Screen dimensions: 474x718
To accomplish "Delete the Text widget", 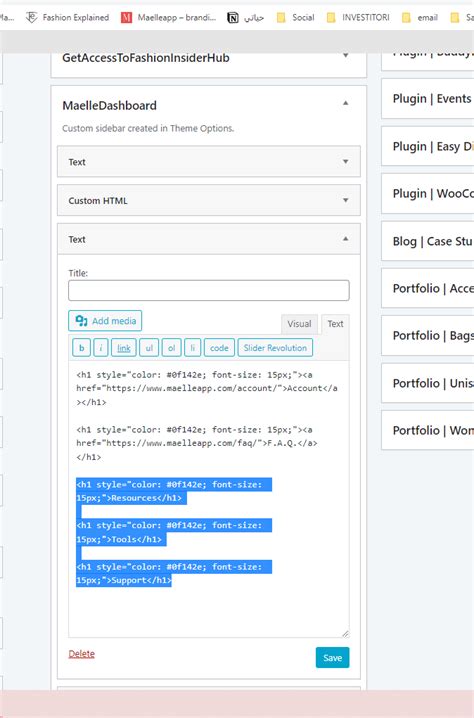I will 82,654.
